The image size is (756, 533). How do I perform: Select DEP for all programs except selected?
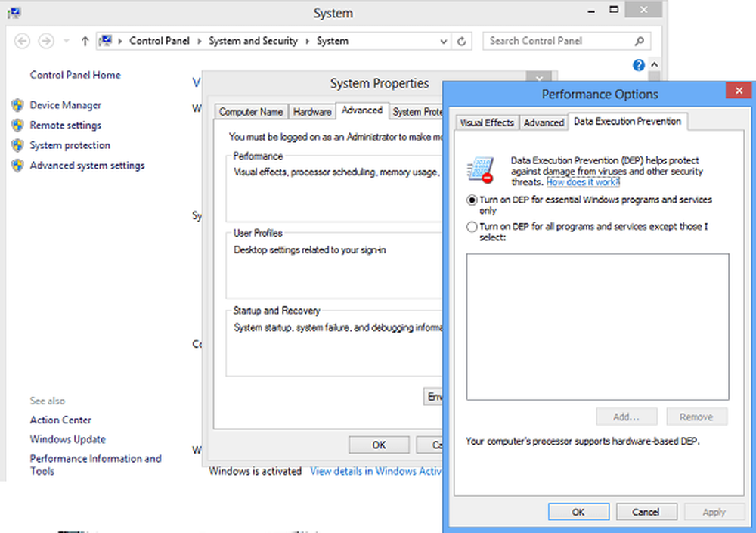[x=472, y=227]
